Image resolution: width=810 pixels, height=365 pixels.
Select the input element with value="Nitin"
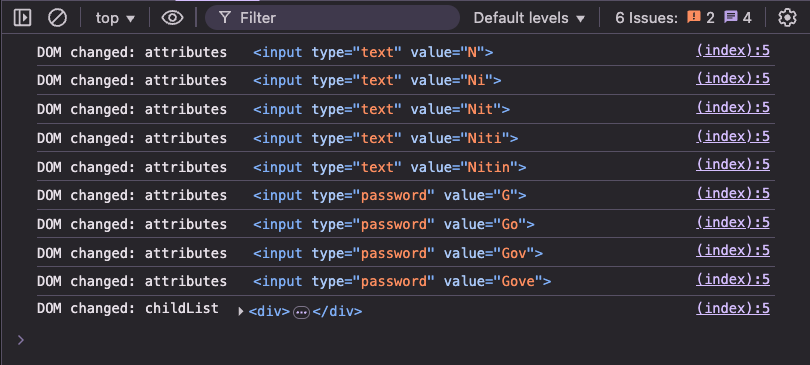[x=390, y=167]
